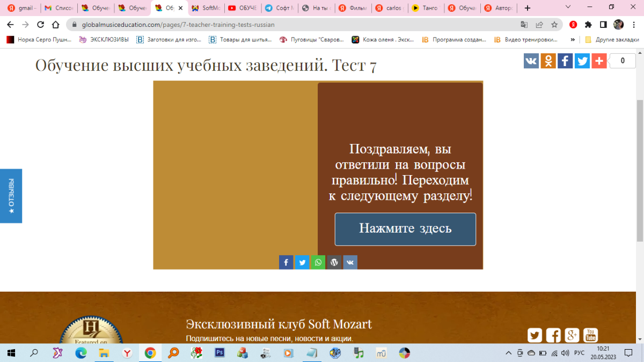
Task: Switch to the Танго tab
Action: [x=427, y=8]
